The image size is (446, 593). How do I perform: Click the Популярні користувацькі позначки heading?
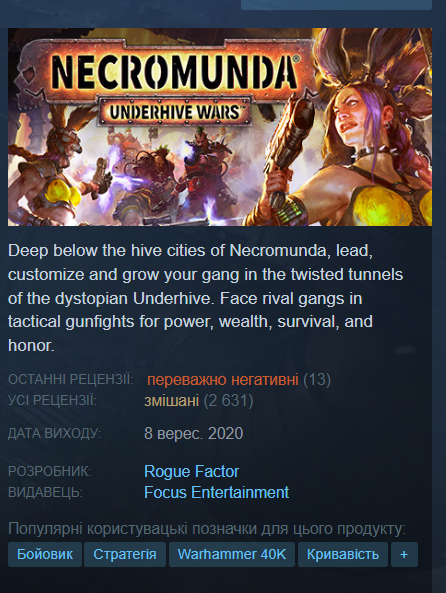click(x=207, y=529)
